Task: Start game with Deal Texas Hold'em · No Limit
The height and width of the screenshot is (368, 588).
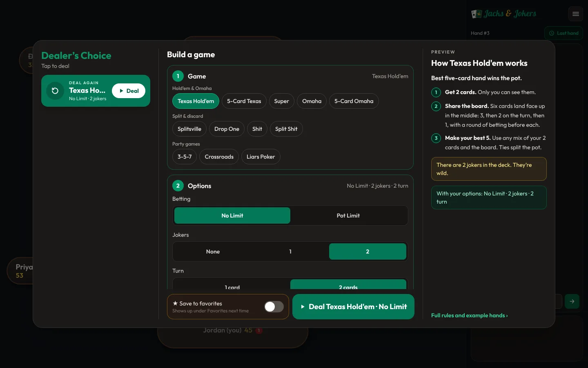Action: click(x=353, y=307)
